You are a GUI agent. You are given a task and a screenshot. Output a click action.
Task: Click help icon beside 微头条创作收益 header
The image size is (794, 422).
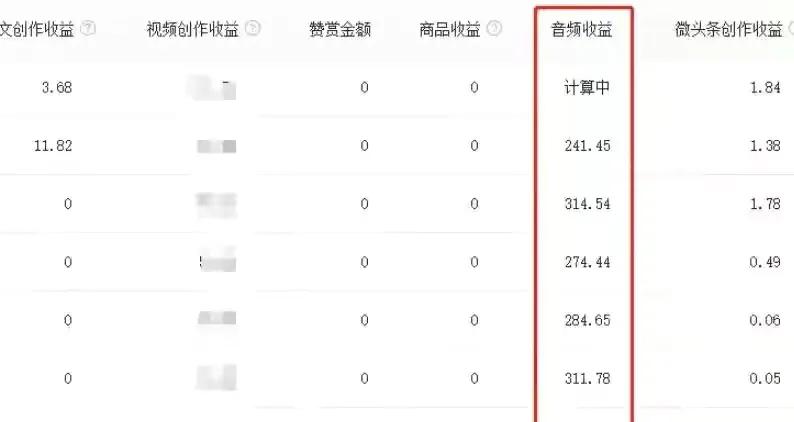tap(790, 29)
